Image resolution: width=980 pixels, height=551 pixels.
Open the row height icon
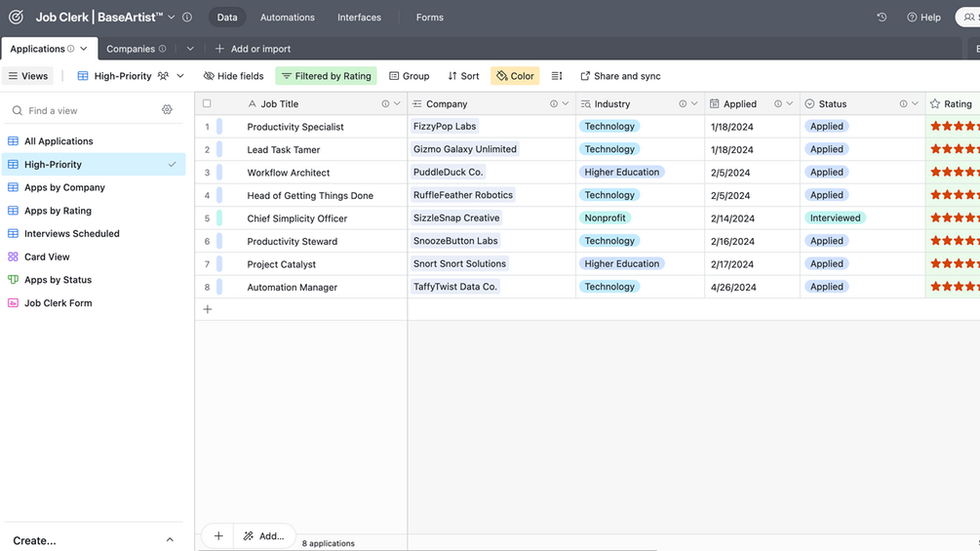point(556,76)
